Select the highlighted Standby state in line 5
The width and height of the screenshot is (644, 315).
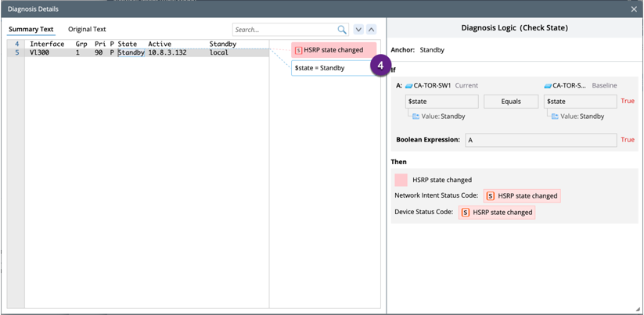pyautogui.click(x=131, y=53)
